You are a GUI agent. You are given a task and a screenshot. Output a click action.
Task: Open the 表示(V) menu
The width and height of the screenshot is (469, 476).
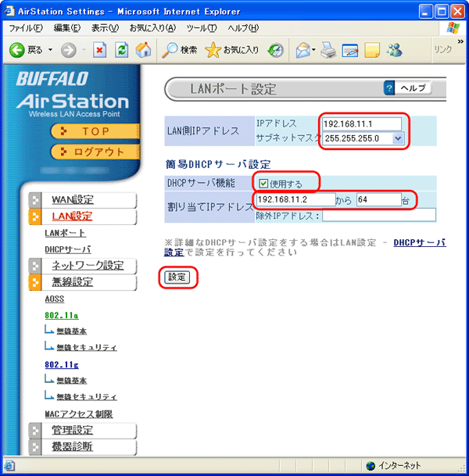pos(105,28)
